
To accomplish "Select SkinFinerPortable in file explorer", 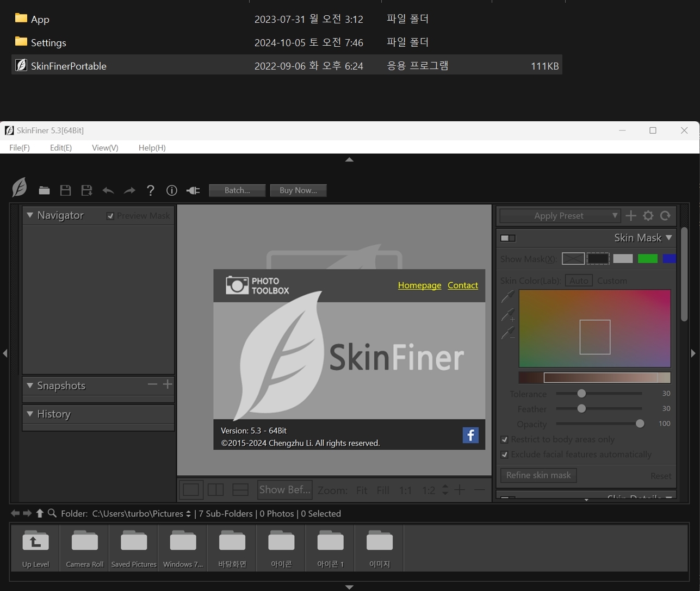I will click(287, 66).
